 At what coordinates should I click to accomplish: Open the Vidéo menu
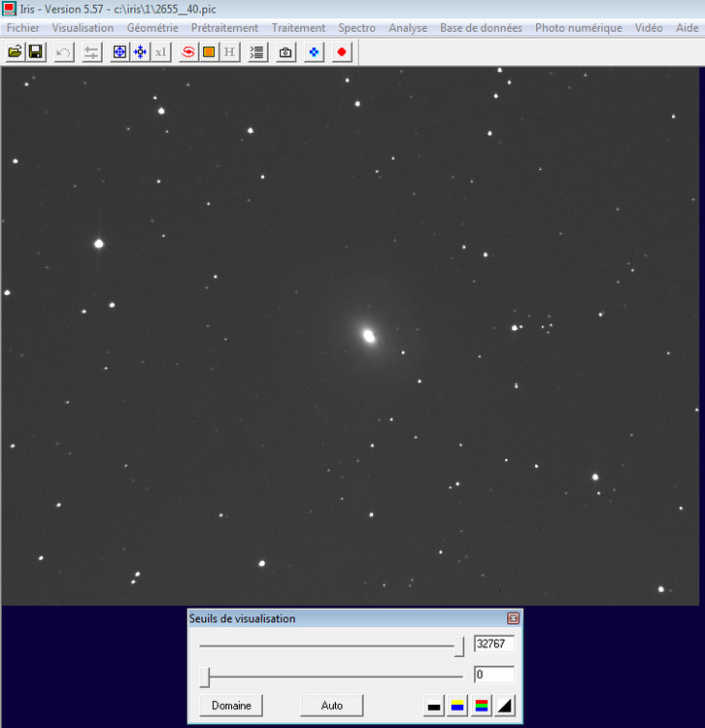(x=649, y=28)
